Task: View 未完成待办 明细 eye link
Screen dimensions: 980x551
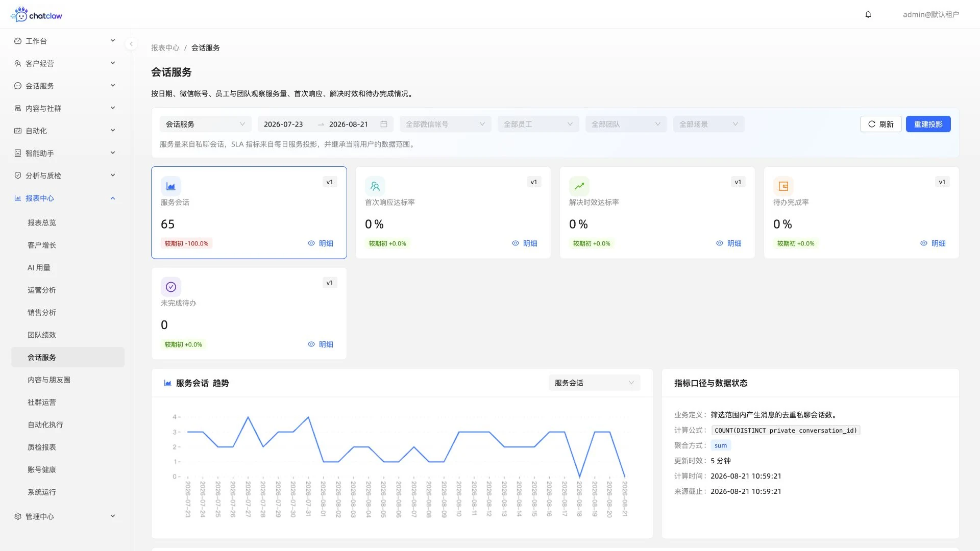Action: (x=321, y=344)
